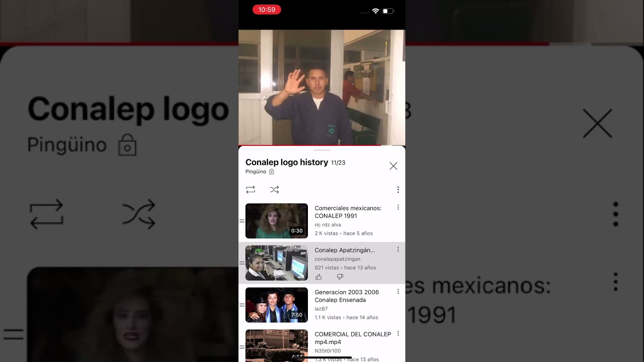The width and height of the screenshot is (644, 362).
Task: Click the 11/23 playlist position counter
Action: click(x=338, y=163)
